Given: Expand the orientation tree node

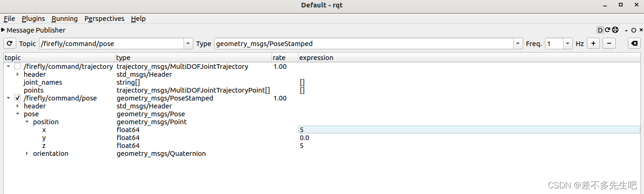Looking at the screenshot, I should [27, 154].
